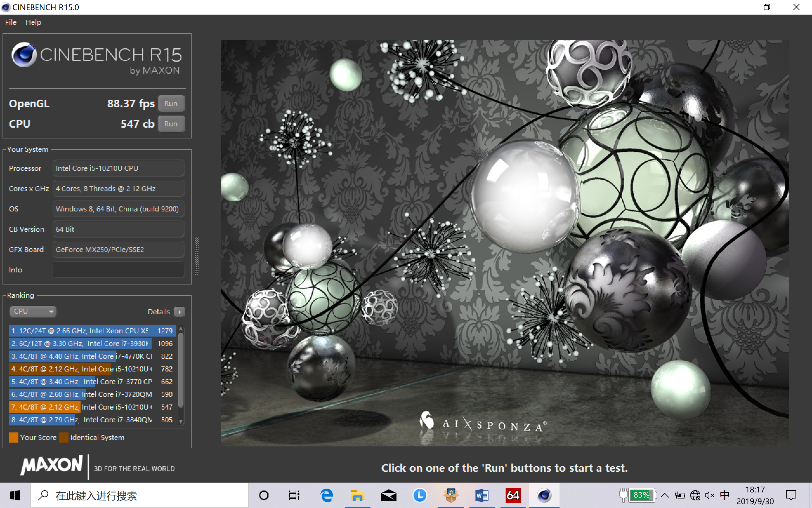Open the Action Center notifications icon
Image resolution: width=812 pixels, height=508 pixels.
tap(791, 495)
